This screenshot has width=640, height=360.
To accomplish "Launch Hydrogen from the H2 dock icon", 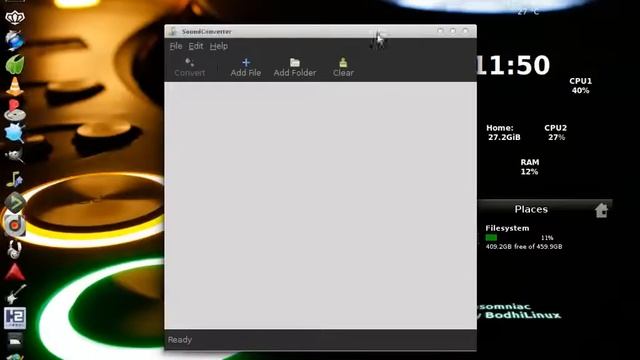I will point(15,318).
